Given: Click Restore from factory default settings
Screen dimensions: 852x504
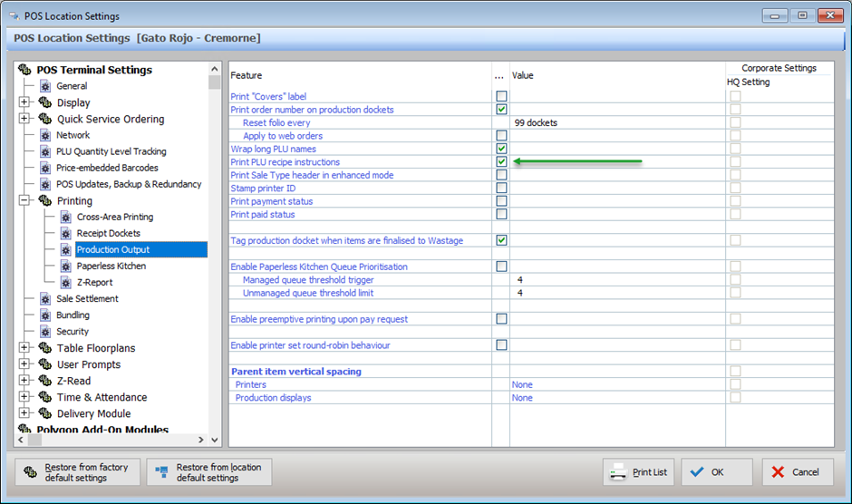Looking at the screenshot, I should click(77, 472).
